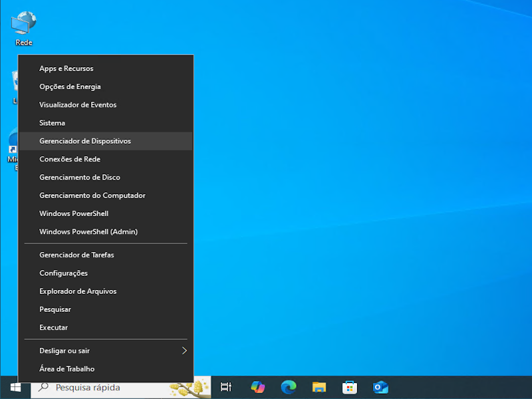Open Conexões de Rede
532x399 pixels.
(x=106, y=159)
